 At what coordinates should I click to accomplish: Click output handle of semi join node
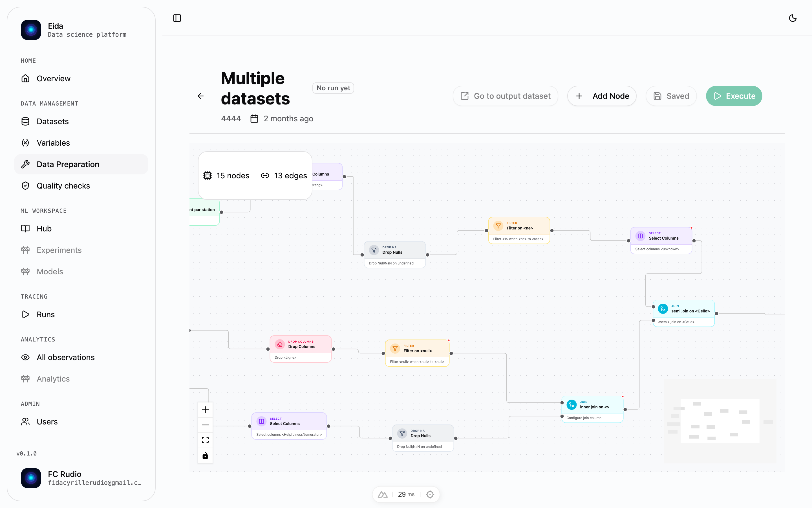716,314
